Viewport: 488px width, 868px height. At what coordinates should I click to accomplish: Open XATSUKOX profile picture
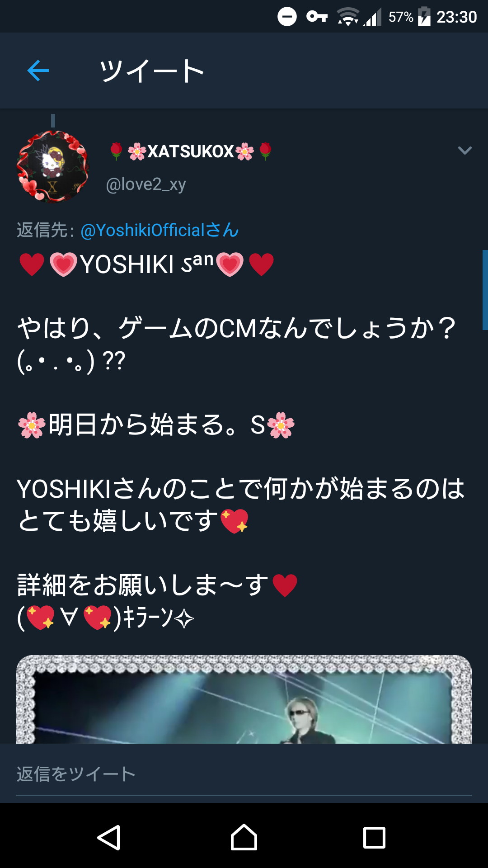point(53,167)
